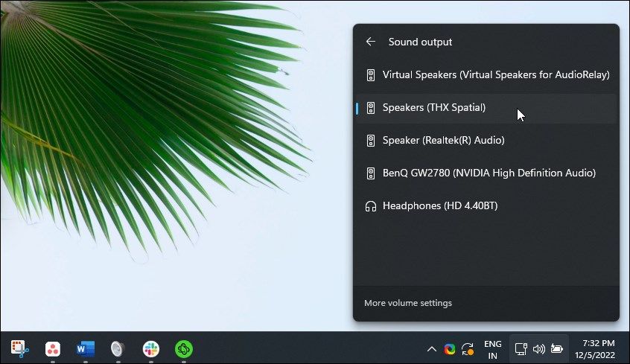Switch output to Speaker (Realtek(R) Audio)

click(x=486, y=140)
